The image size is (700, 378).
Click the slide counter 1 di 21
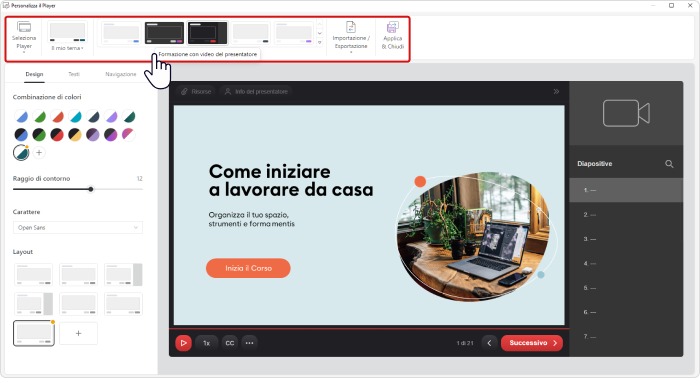pos(465,343)
